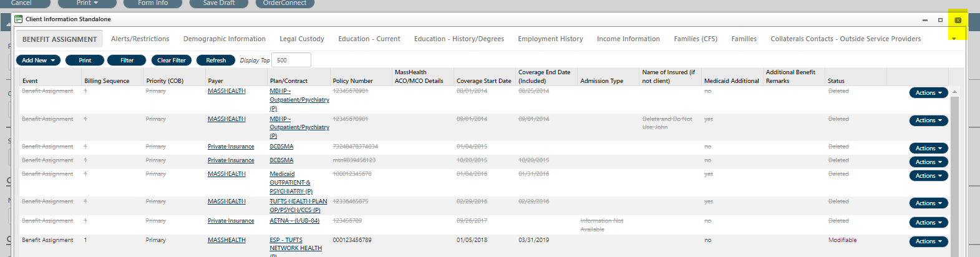Click the Billing Sequence column header
Viewport: 980px width, 257px height.
pyautogui.click(x=107, y=81)
